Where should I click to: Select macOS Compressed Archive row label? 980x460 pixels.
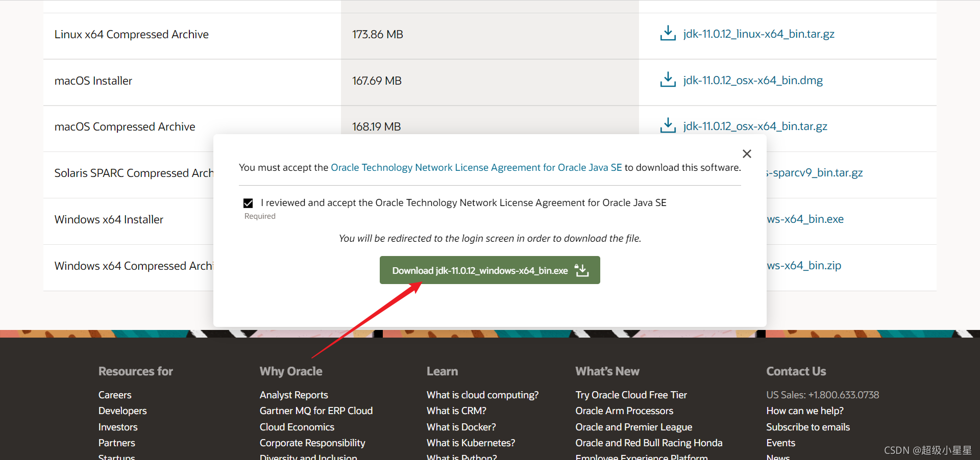(125, 126)
